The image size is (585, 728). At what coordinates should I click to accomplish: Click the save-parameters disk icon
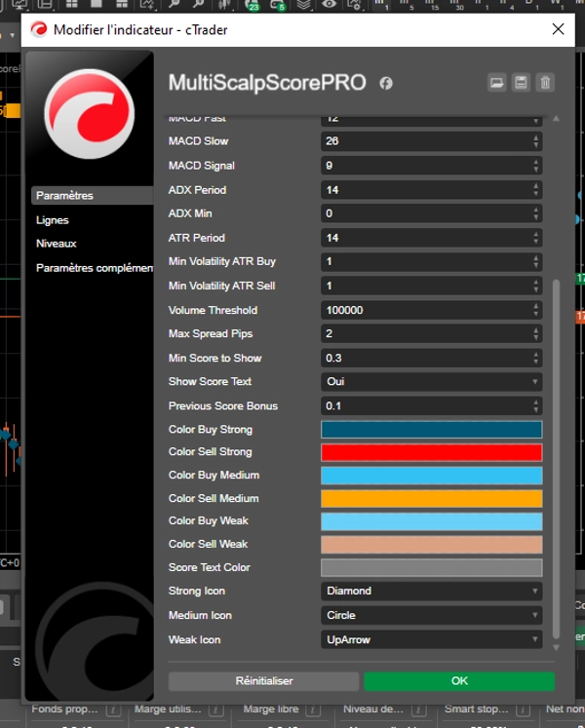coord(521,83)
